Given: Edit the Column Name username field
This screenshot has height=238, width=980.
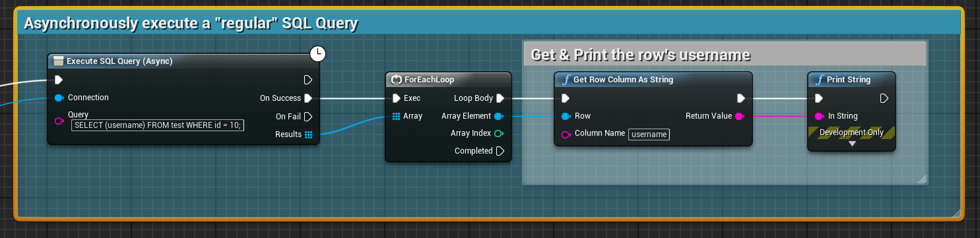Looking at the screenshot, I should pos(649,134).
